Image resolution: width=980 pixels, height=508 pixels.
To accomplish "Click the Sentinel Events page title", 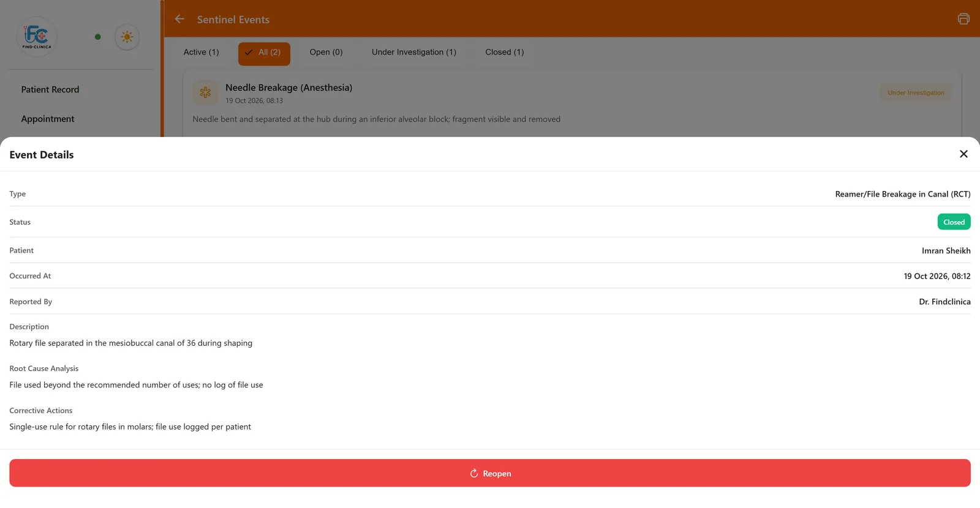I will coord(233,20).
